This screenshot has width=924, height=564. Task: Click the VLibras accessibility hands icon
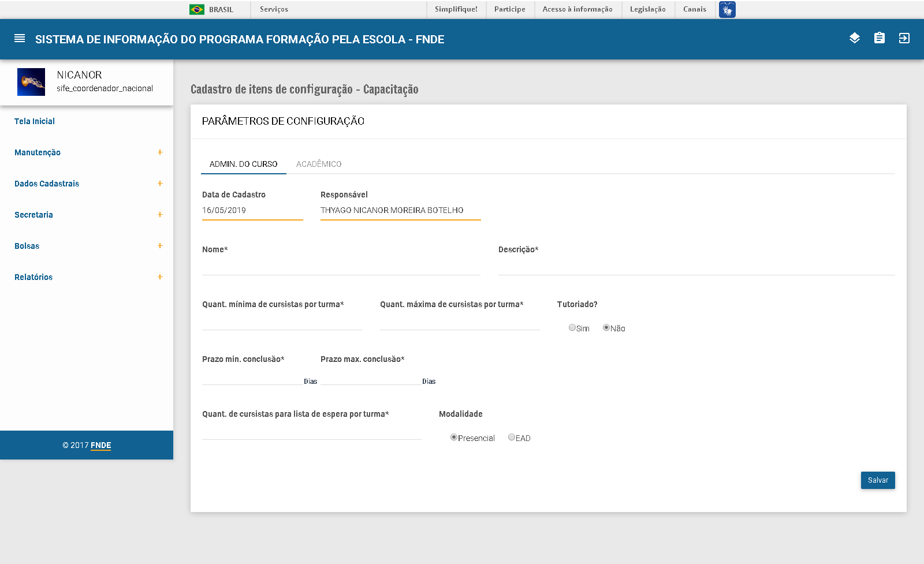click(727, 9)
